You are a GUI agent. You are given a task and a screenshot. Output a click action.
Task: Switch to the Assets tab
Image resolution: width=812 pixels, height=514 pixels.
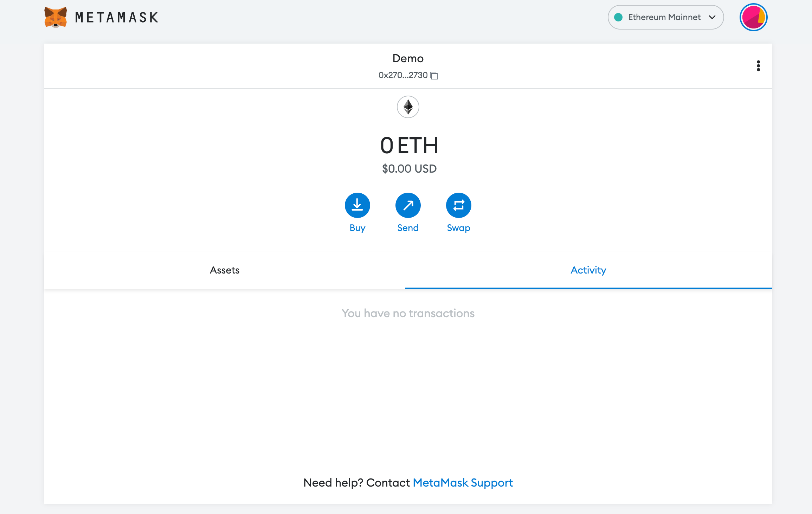coord(225,270)
